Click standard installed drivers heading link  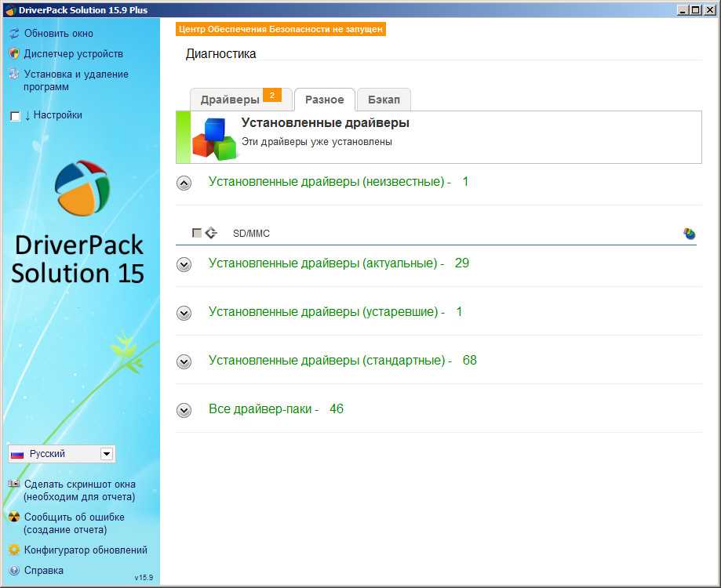[x=330, y=361]
